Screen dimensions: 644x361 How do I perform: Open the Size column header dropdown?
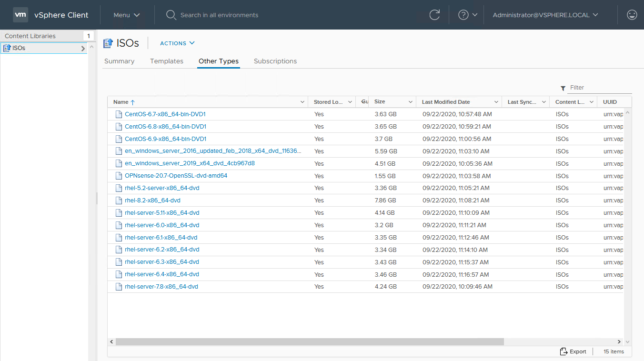(x=412, y=101)
